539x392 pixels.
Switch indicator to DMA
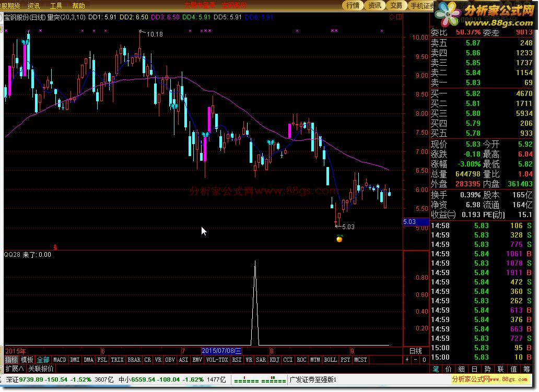88,360
